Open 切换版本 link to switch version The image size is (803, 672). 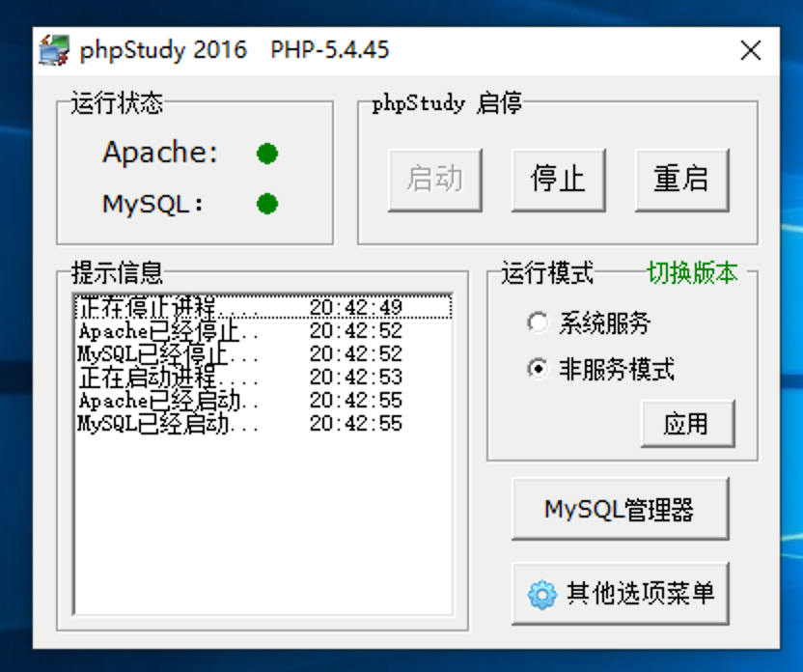coord(692,272)
